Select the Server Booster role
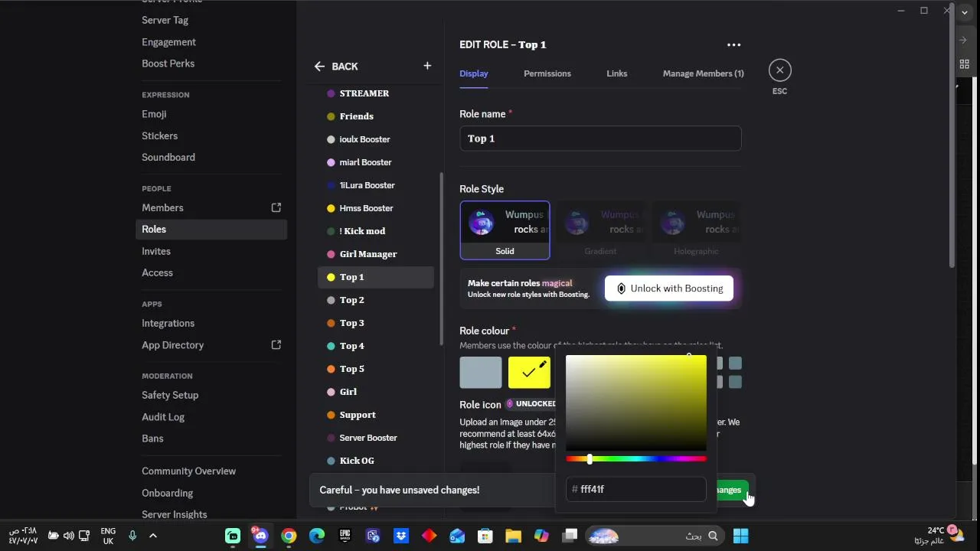Image resolution: width=980 pixels, height=551 pixels. tap(375, 438)
